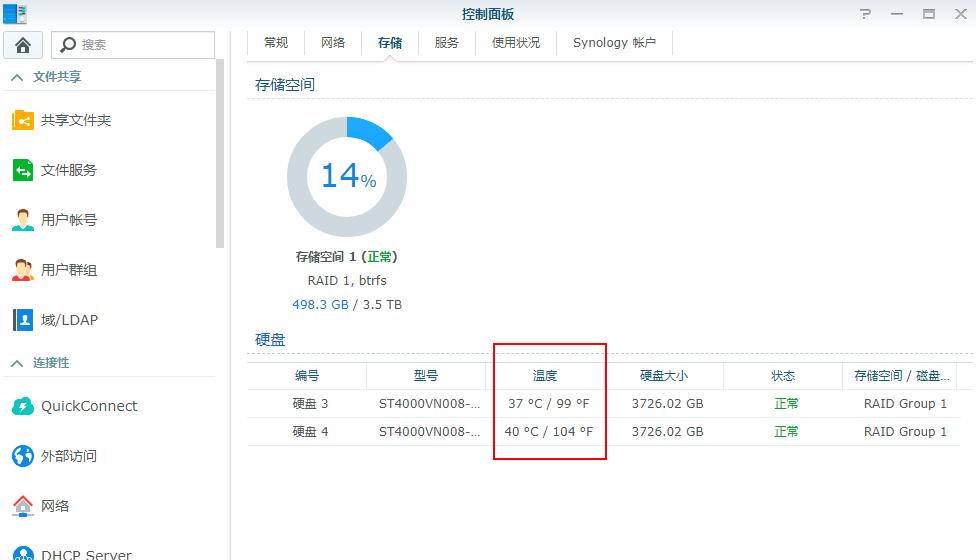Open the DHCP Server icon
The width and height of the screenshot is (976, 560).
(23, 553)
